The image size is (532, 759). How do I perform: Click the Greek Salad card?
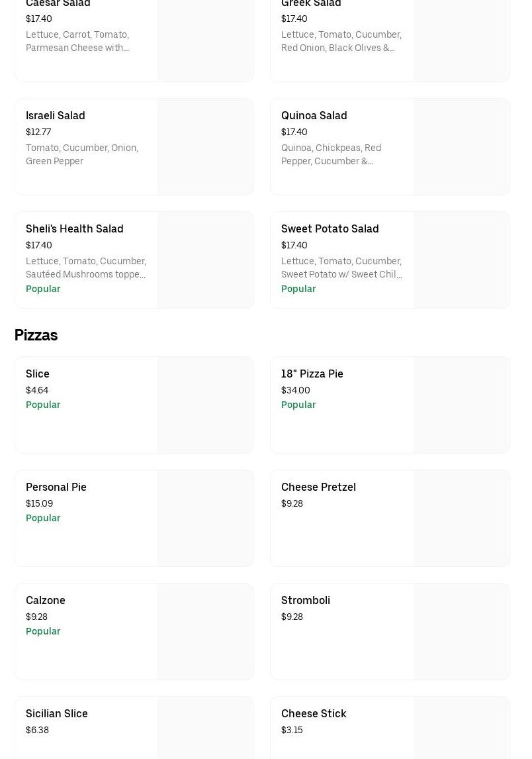341,33
